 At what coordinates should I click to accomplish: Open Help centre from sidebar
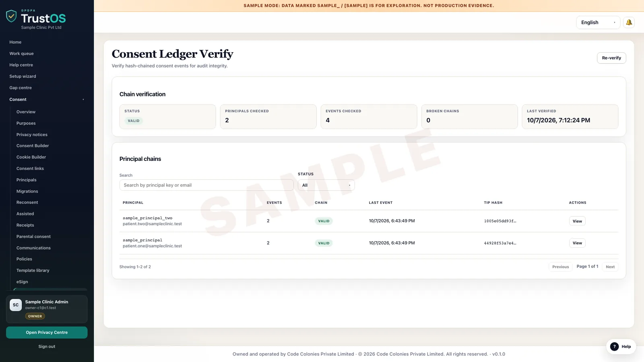tap(21, 65)
